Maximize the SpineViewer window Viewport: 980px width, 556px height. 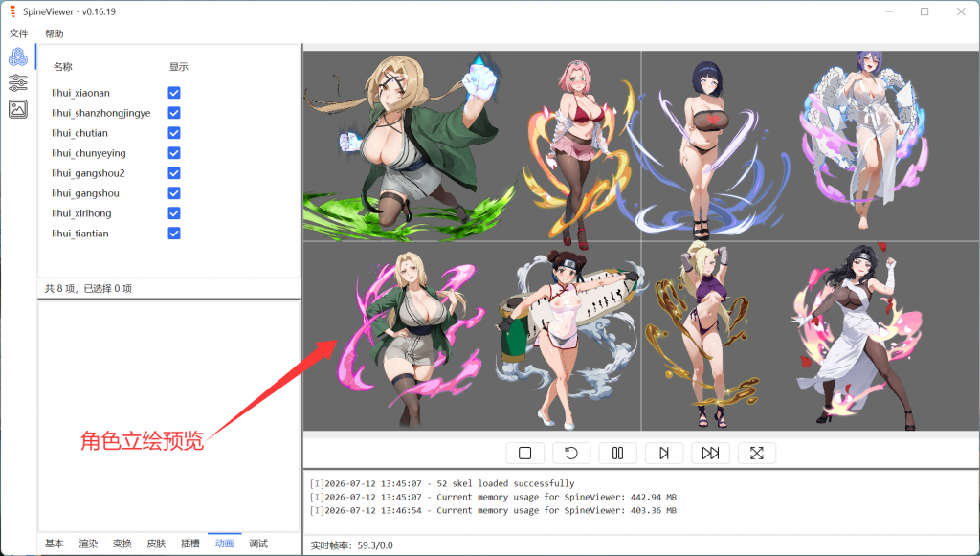[x=924, y=11]
